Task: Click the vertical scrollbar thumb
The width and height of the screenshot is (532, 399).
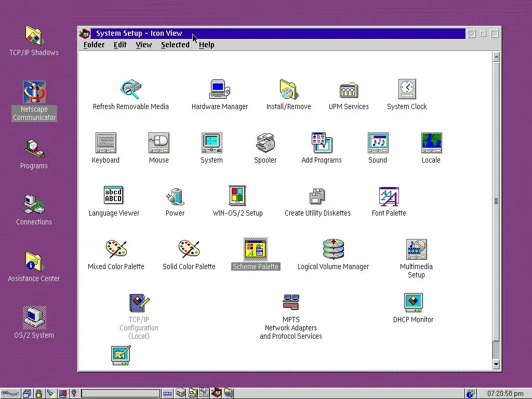Action: [496, 201]
